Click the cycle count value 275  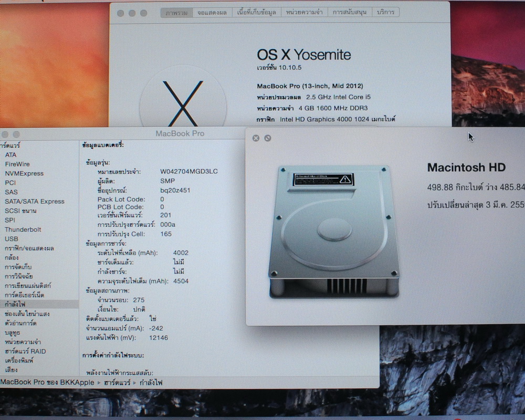(x=139, y=300)
